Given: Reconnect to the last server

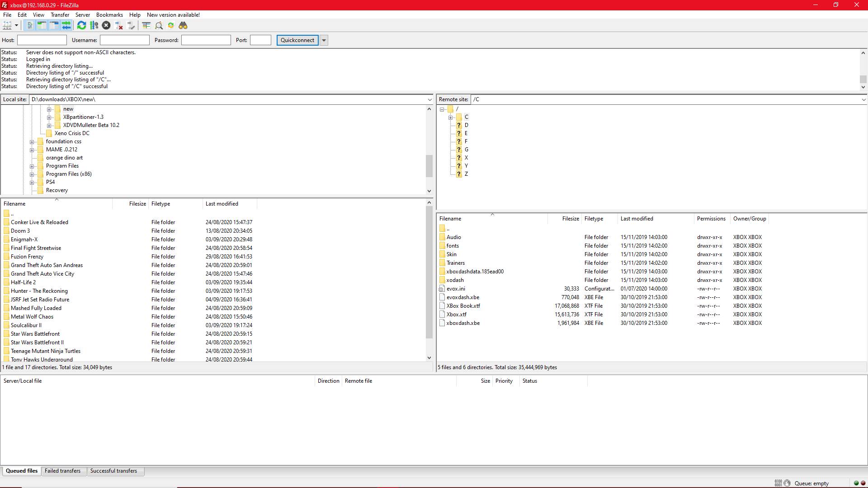Looking at the screenshot, I should click(x=131, y=26).
